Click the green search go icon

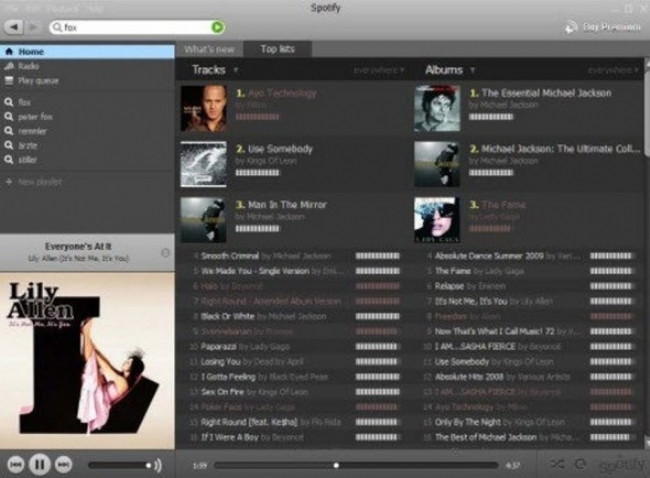[x=218, y=27]
